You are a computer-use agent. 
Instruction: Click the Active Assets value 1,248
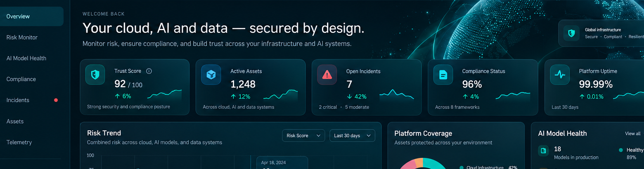point(243,84)
